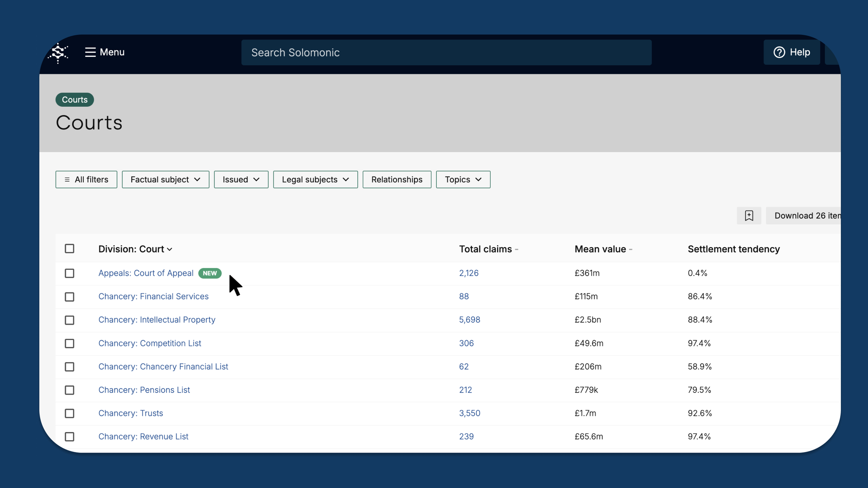
Task: Tick the select-all checkbox in the table header
Action: (69, 249)
